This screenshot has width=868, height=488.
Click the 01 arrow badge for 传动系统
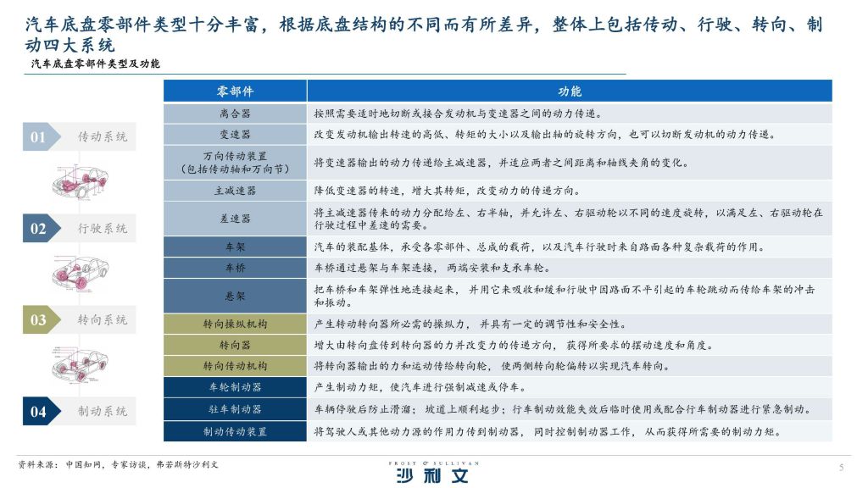41,136
